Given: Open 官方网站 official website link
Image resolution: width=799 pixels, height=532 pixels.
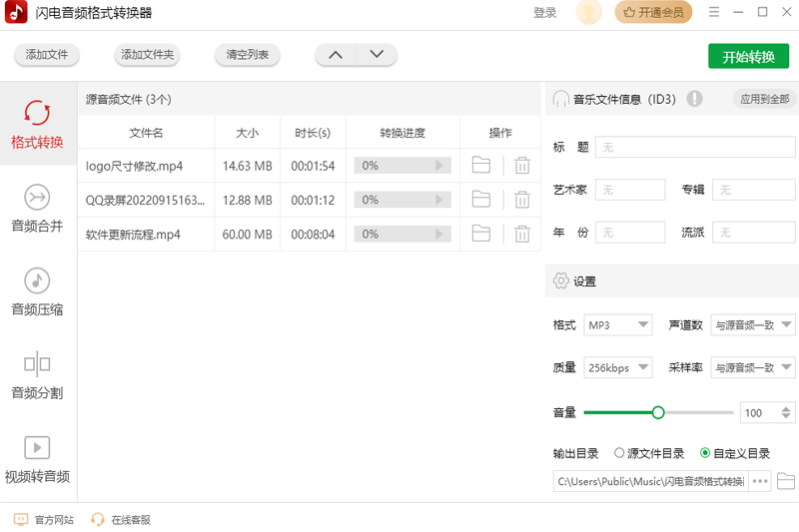Looking at the screenshot, I should point(44,519).
